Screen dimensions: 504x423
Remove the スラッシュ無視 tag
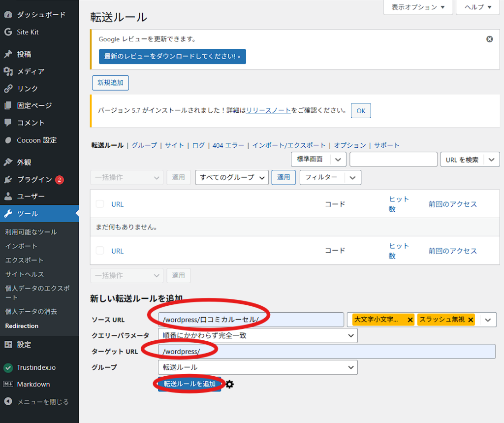[x=471, y=320]
